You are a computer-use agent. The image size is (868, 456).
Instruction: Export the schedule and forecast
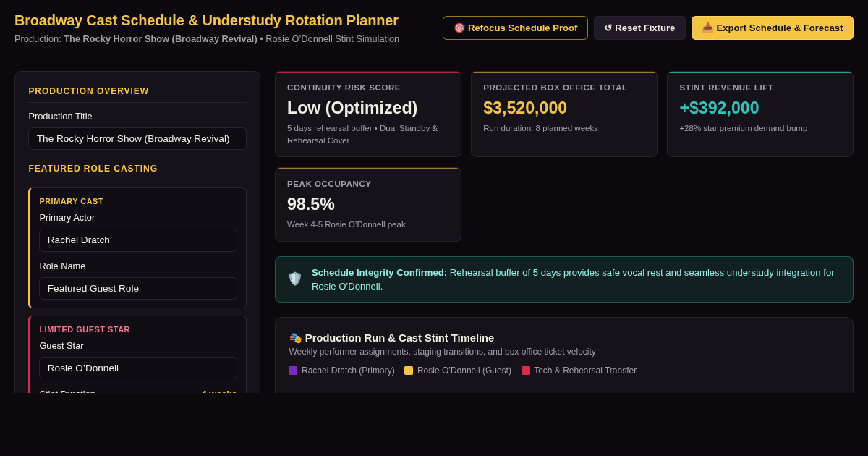(773, 28)
